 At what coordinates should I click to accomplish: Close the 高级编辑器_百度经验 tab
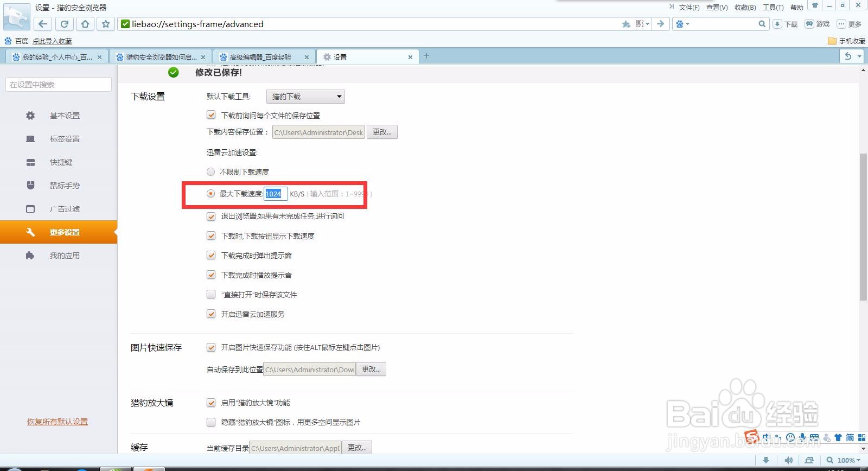307,57
